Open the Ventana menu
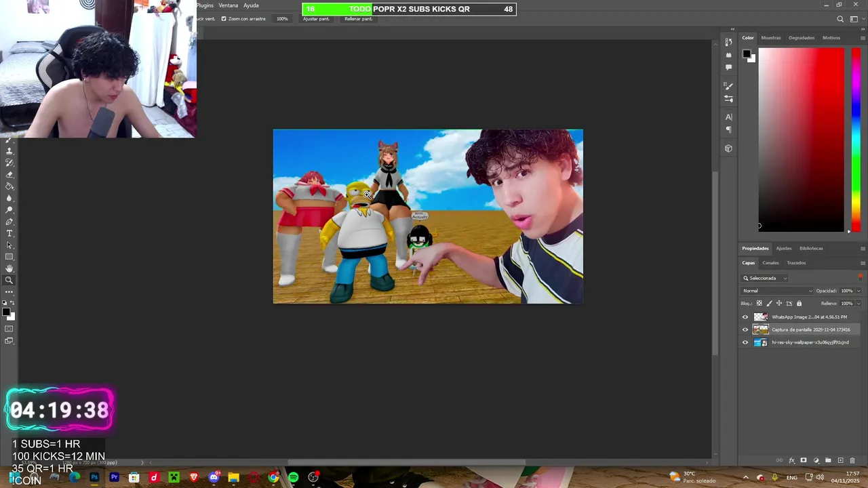The height and width of the screenshot is (488, 868). click(228, 5)
